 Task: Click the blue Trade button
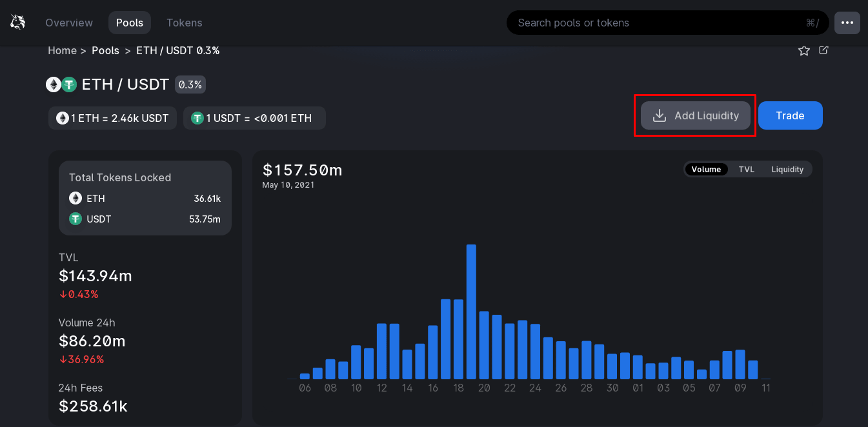click(x=791, y=115)
